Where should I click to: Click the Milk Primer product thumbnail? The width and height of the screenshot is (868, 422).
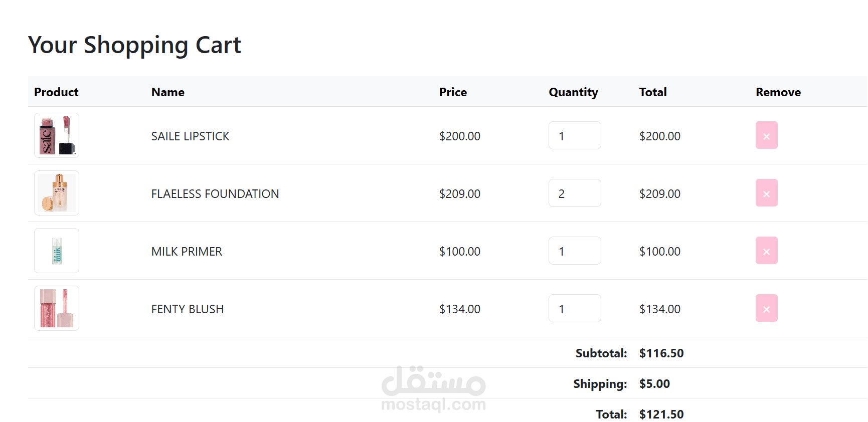57,251
